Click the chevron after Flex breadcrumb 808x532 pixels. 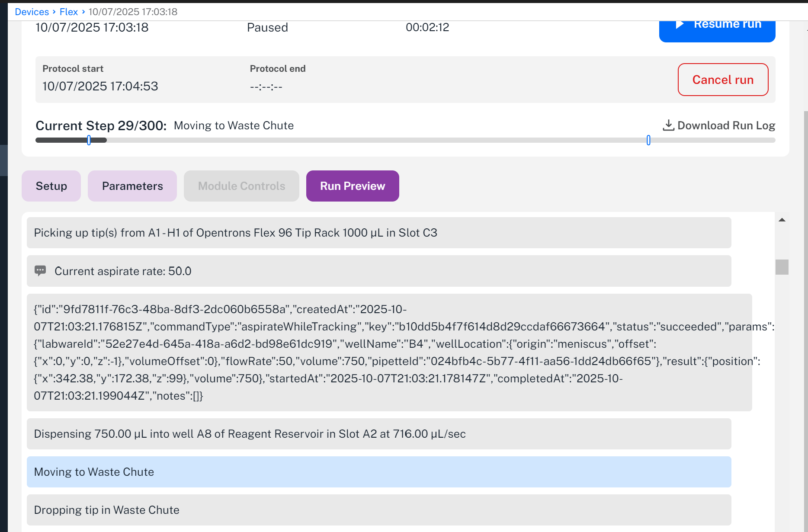pos(83,12)
